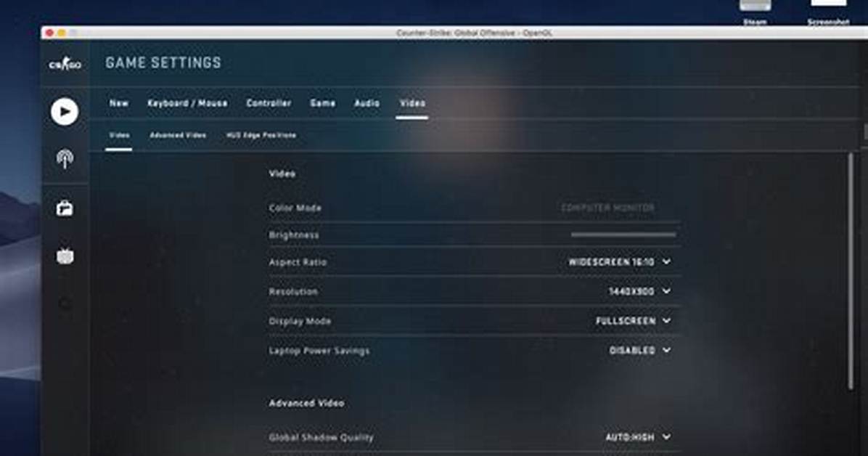The width and height of the screenshot is (868, 456).
Task: Open the Global Shadow Quality dropdown
Action: click(x=638, y=437)
